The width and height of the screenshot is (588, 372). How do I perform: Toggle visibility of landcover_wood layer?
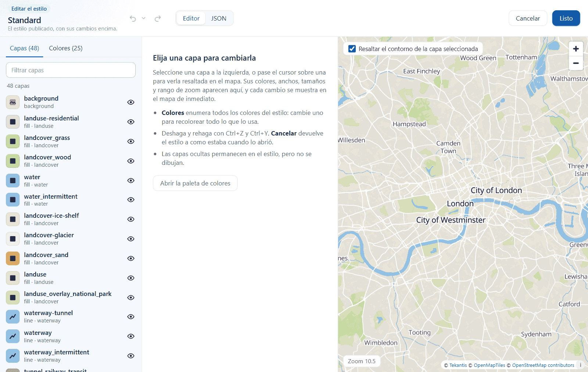coord(131,161)
